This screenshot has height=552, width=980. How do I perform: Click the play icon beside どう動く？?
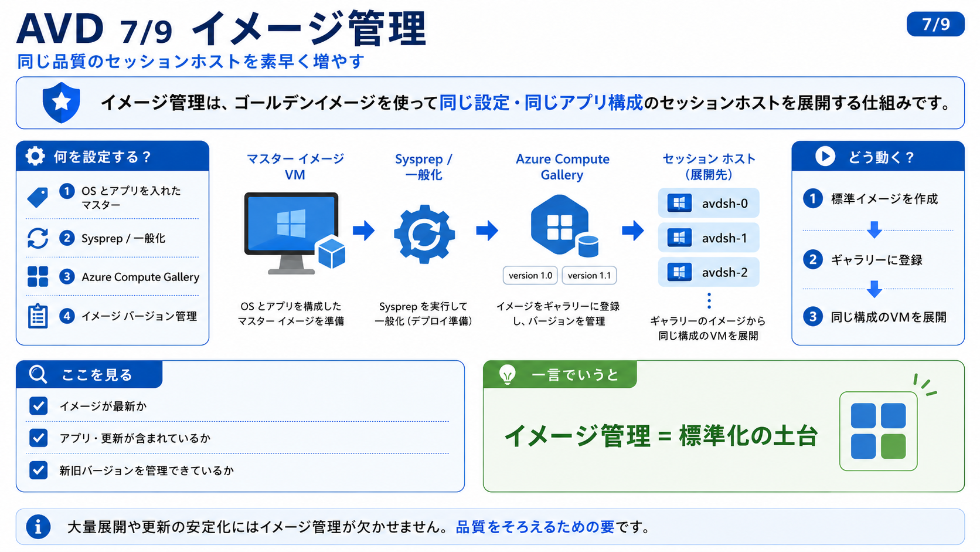coord(825,156)
